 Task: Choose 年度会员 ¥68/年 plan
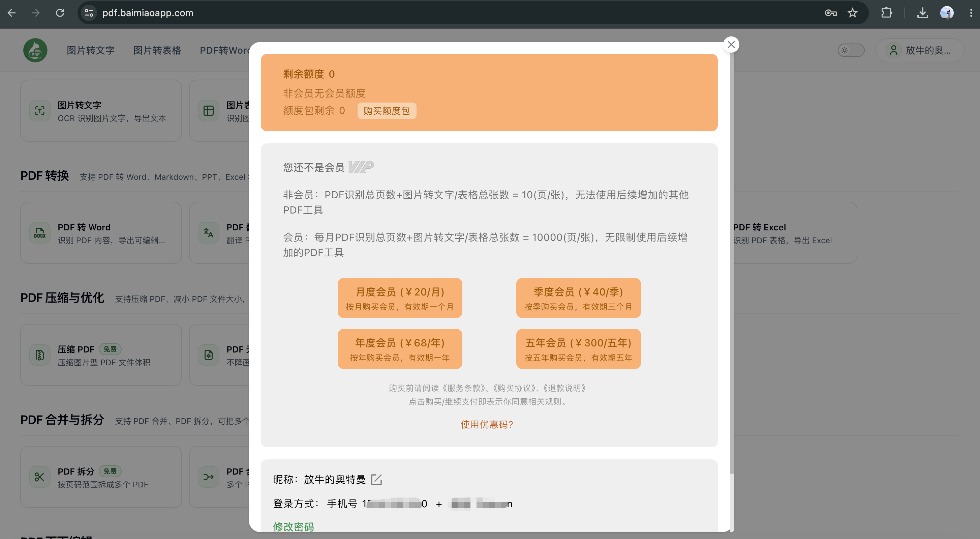coord(400,349)
